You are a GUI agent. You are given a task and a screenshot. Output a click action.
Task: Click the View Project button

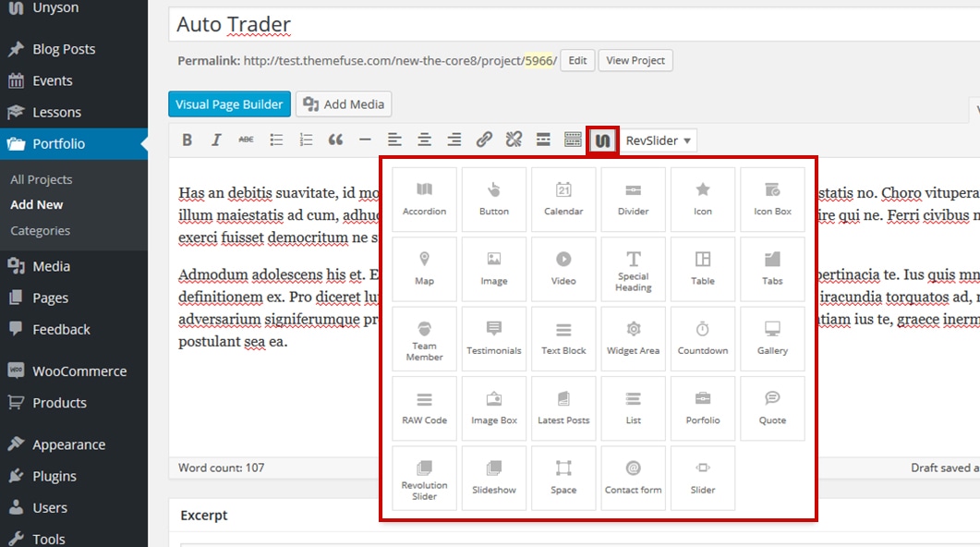pyautogui.click(x=635, y=61)
